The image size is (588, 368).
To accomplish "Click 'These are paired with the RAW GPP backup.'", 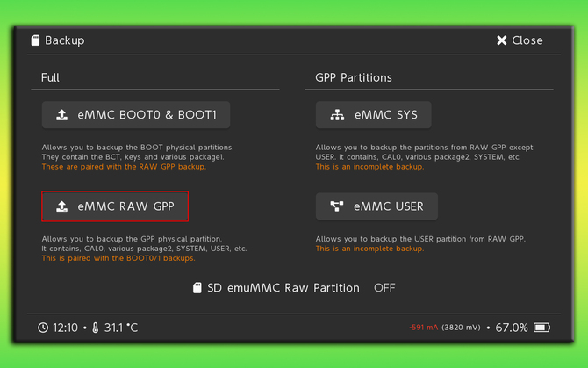I will click(124, 167).
